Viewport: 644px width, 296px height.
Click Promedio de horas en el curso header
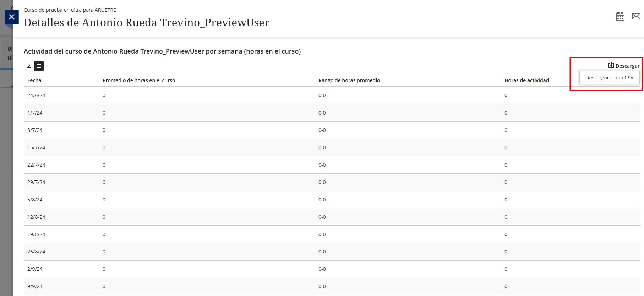click(x=139, y=80)
